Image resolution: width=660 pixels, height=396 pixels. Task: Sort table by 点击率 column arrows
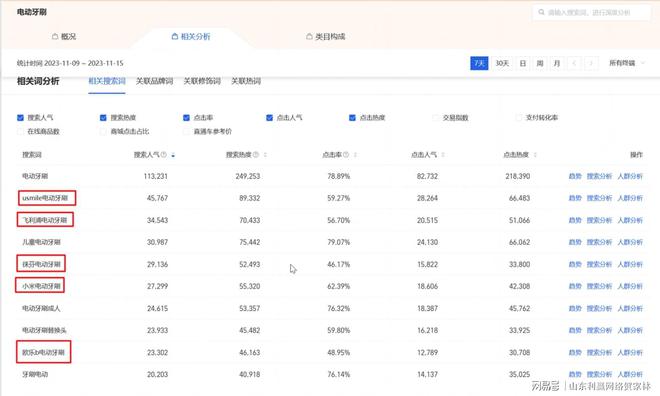tap(355, 155)
